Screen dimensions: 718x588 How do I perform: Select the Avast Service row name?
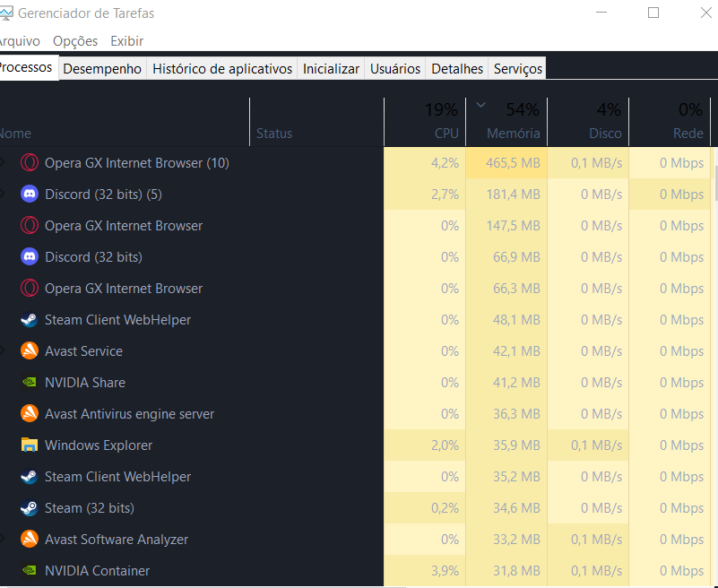click(83, 351)
